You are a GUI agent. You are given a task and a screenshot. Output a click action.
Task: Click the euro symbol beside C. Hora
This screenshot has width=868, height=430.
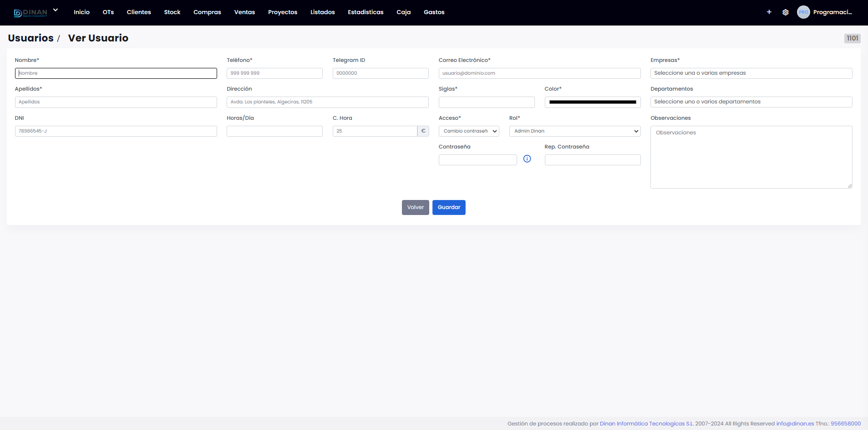point(423,131)
